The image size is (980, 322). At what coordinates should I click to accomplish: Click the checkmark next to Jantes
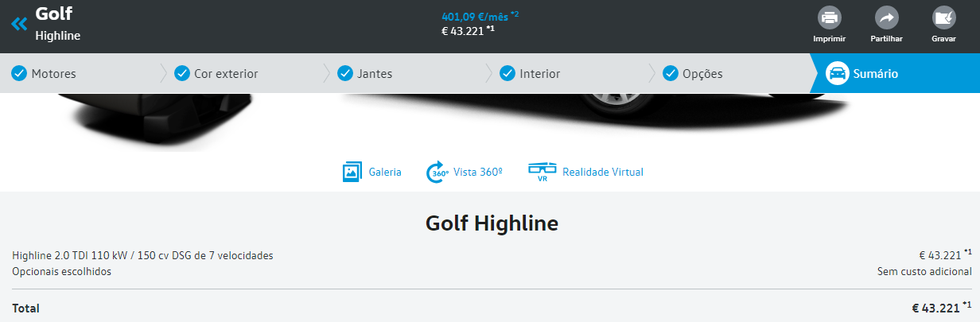click(345, 73)
